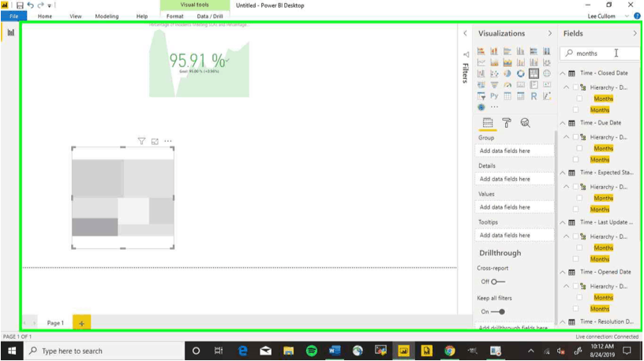Select the donut chart visual
This screenshot has height=361, width=644.
click(520, 74)
